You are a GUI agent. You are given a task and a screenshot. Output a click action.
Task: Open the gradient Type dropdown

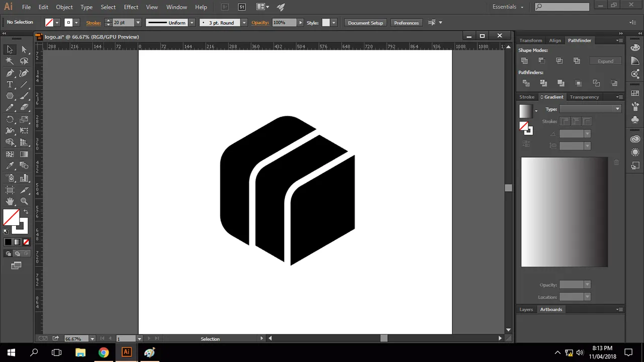(x=590, y=109)
